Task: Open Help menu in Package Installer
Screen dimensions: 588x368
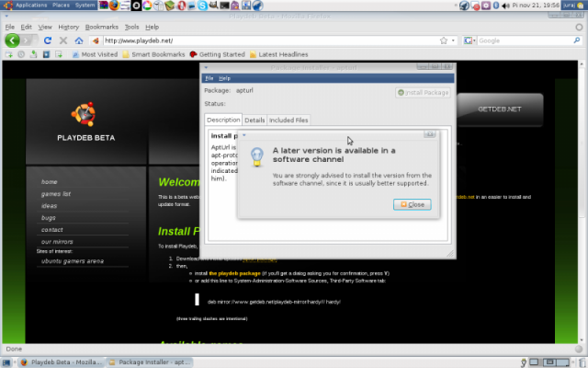Action: (x=224, y=78)
